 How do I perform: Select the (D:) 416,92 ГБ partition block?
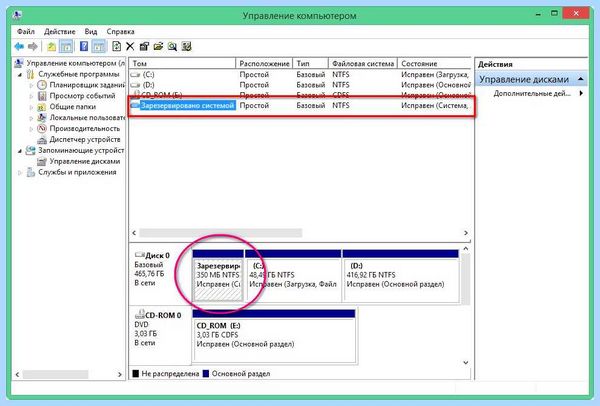[x=401, y=276]
